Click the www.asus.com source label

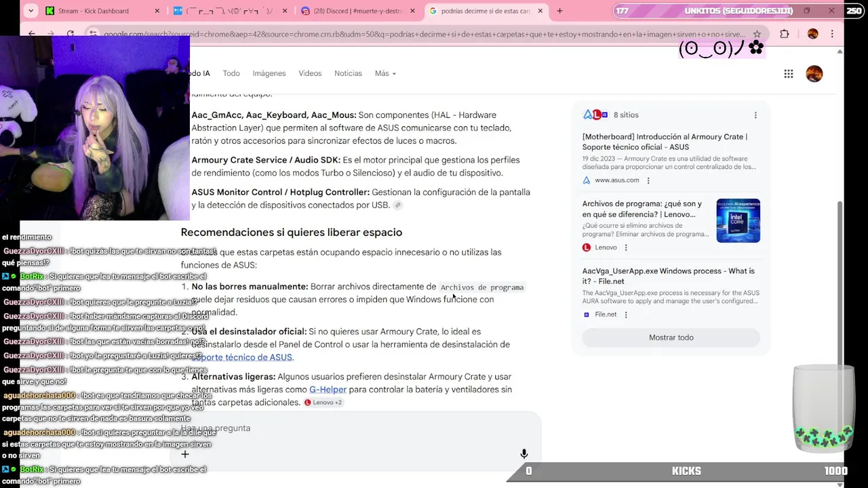(x=617, y=180)
